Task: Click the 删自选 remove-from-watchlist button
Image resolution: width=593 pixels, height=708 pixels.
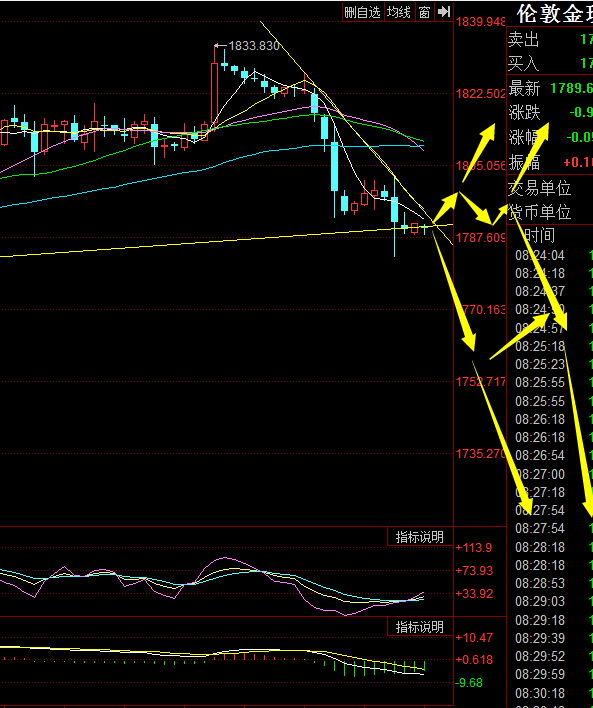Action: 363,12
